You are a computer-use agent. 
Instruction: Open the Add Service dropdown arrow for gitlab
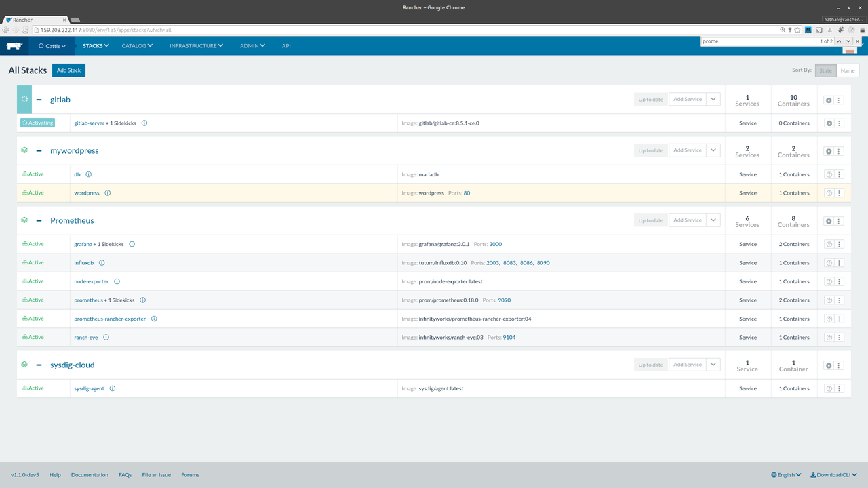(x=713, y=100)
